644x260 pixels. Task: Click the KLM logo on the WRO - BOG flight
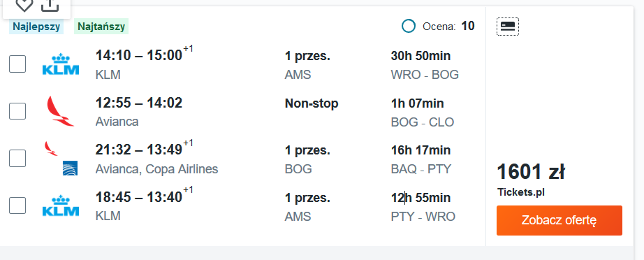click(x=61, y=64)
